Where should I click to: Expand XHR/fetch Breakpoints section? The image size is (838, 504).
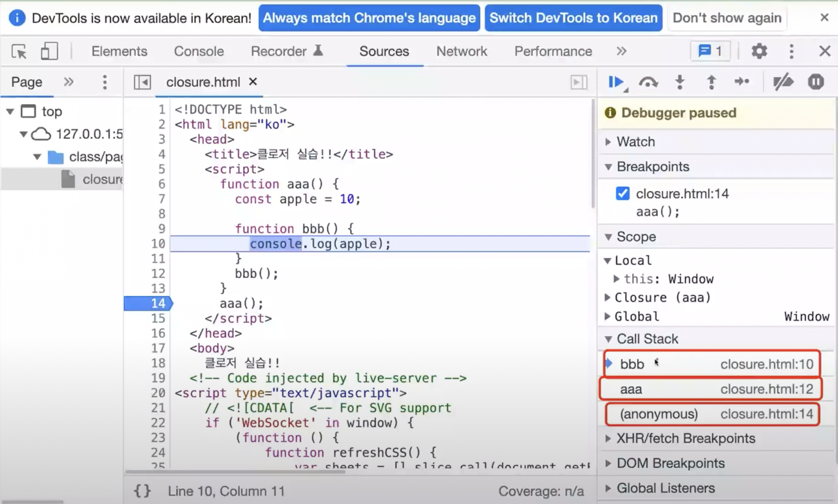[x=608, y=438]
